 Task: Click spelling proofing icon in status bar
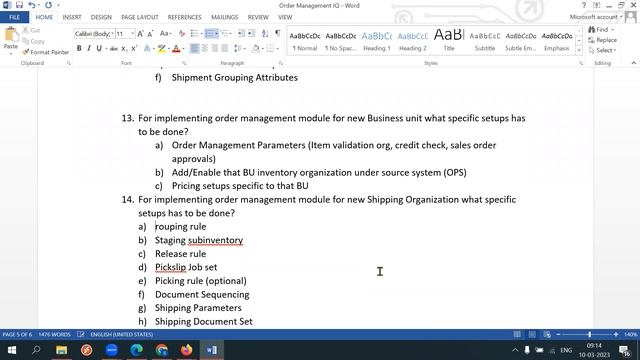pyautogui.click(x=81, y=334)
